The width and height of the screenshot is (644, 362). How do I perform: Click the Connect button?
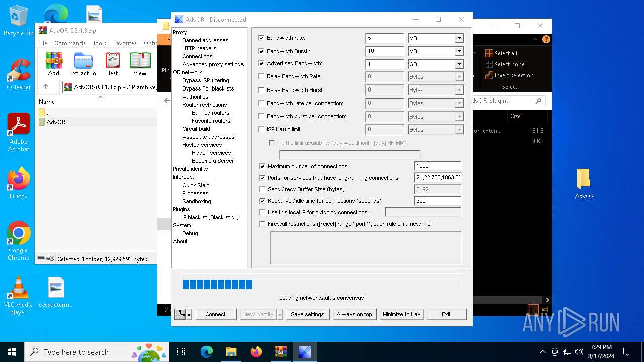pyautogui.click(x=215, y=314)
